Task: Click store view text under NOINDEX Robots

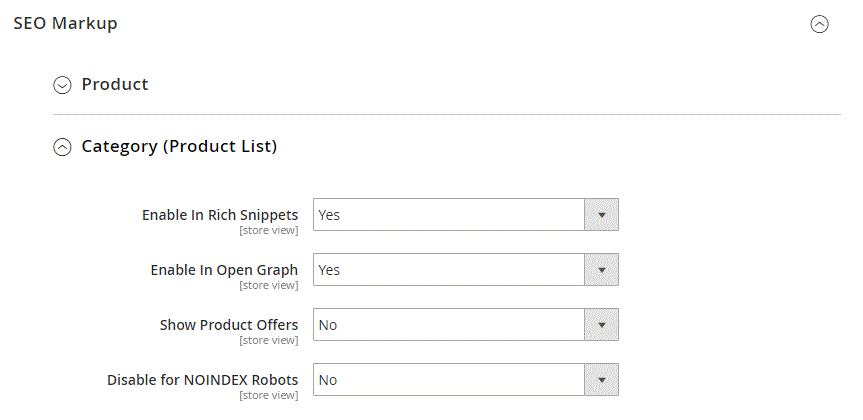Action: click(x=268, y=395)
